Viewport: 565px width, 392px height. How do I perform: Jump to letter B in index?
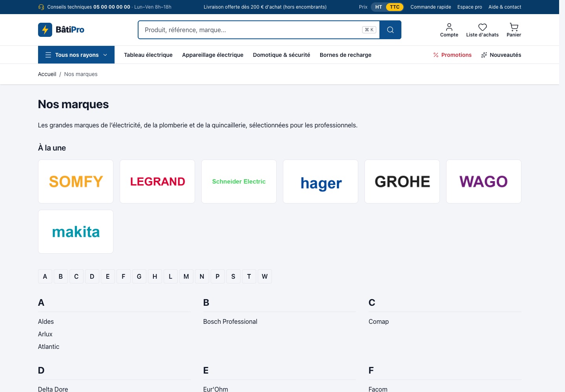61,276
